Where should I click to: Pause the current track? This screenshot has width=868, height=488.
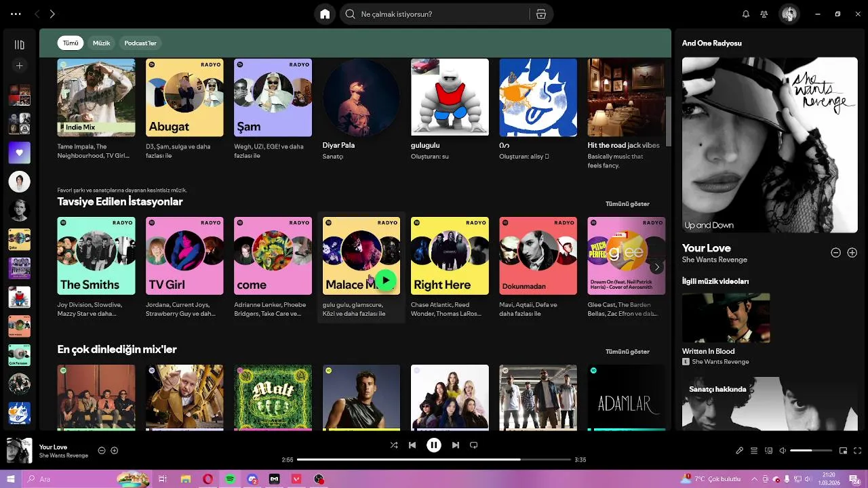coord(434,445)
